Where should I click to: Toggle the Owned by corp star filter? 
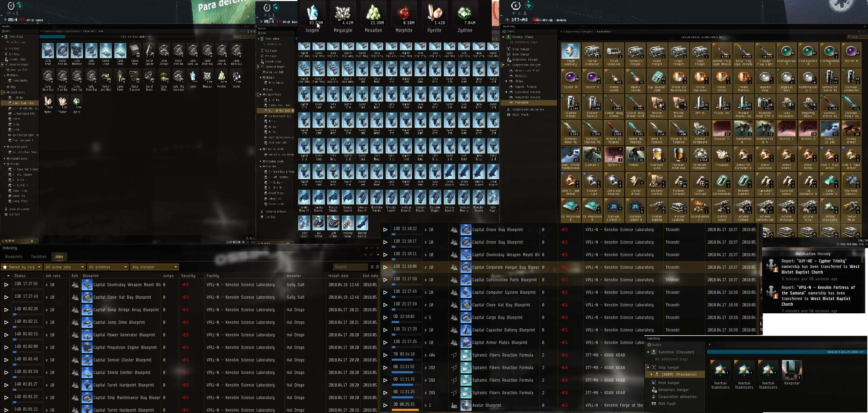click(x=5, y=267)
